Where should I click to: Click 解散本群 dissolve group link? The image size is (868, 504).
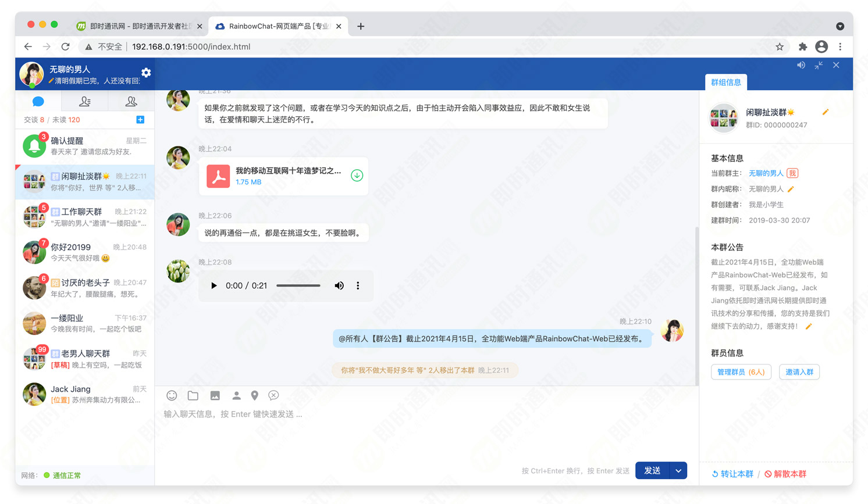[x=785, y=474]
